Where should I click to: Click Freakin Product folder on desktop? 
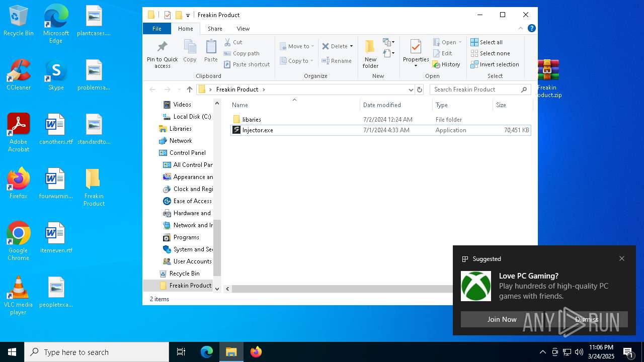click(x=94, y=187)
